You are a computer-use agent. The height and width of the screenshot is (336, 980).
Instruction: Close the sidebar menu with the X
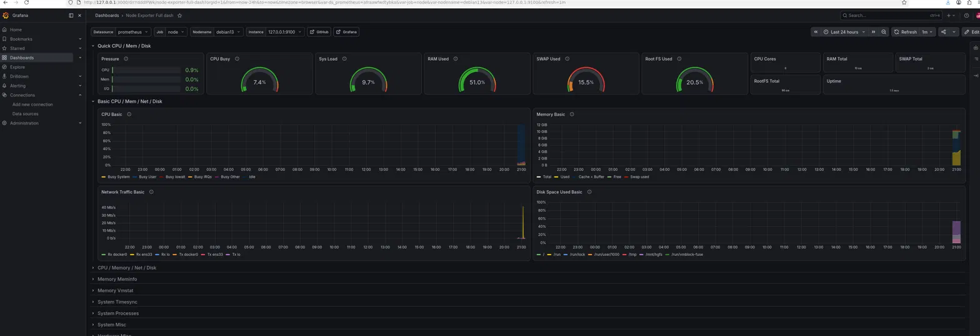pyautogui.click(x=79, y=15)
